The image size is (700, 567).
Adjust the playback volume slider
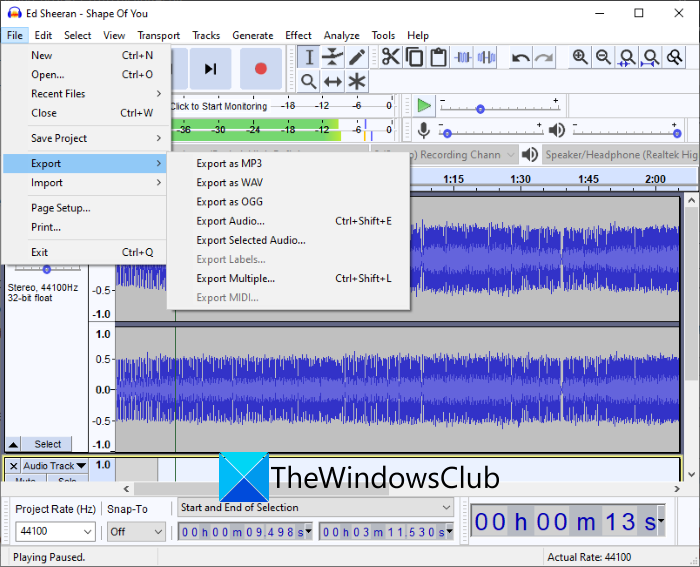click(x=627, y=130)
